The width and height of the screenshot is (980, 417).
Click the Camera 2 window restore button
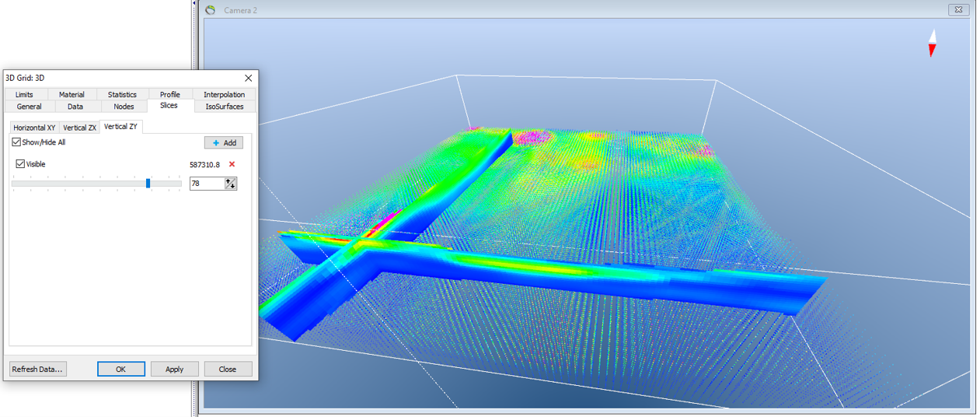click(x=958, y=10)
